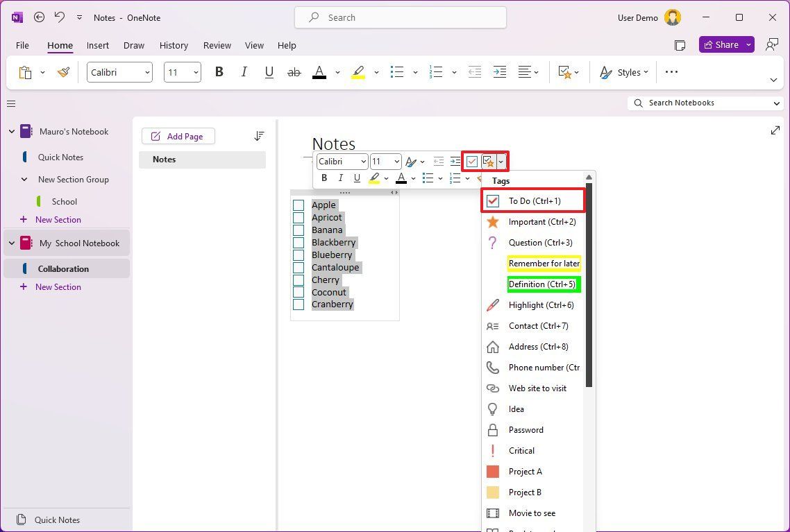Click the Format Painter brush icon

63,71
